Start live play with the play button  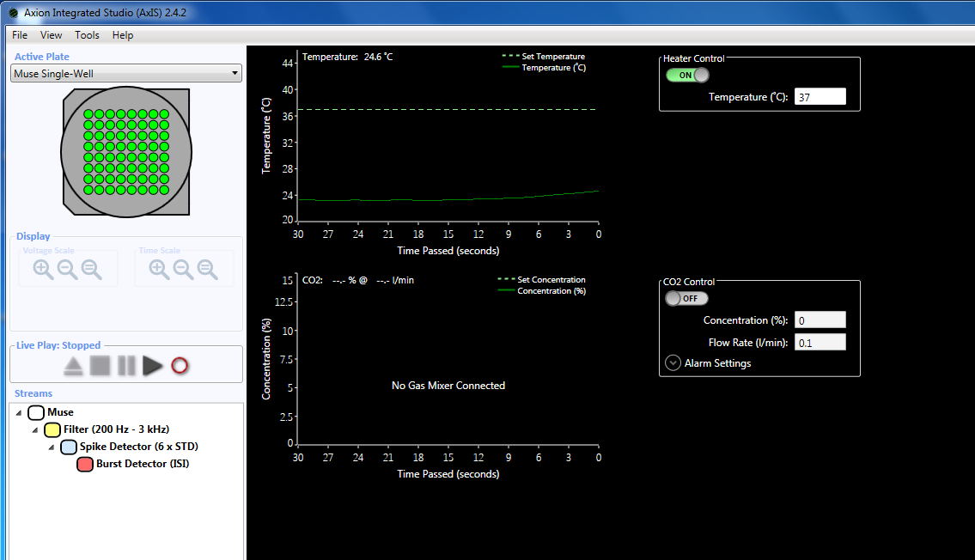click(x=153, y=366)
